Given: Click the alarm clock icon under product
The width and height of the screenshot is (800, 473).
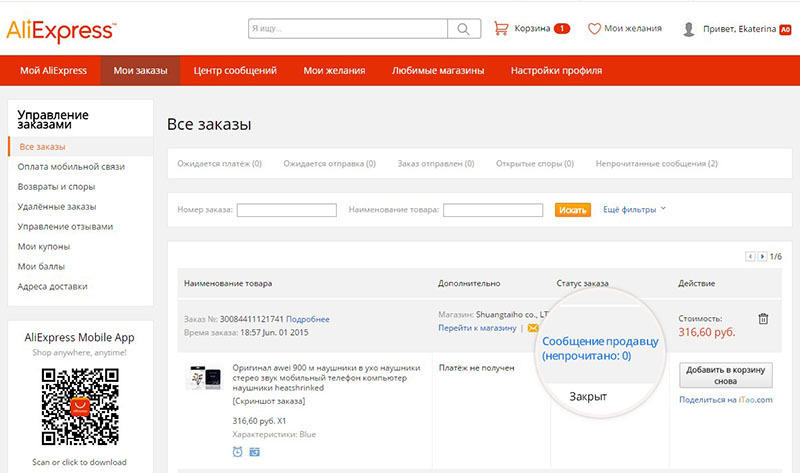Looking at the screenshot, I should (237, 452).
